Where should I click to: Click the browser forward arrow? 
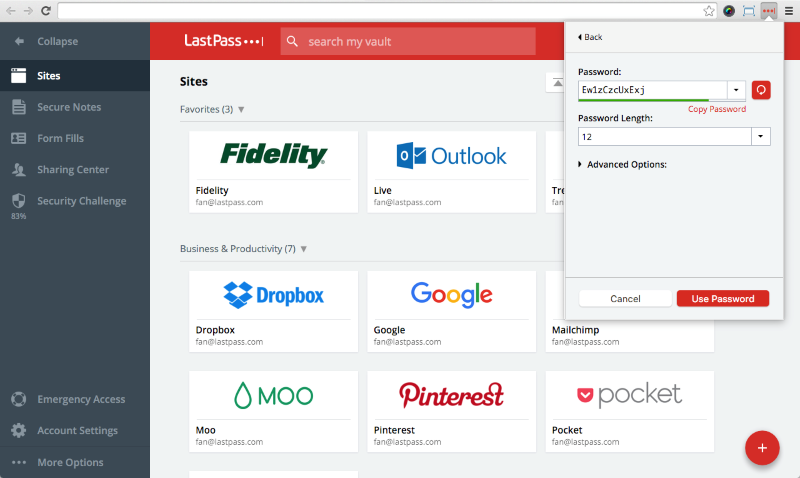pos(28,11)
